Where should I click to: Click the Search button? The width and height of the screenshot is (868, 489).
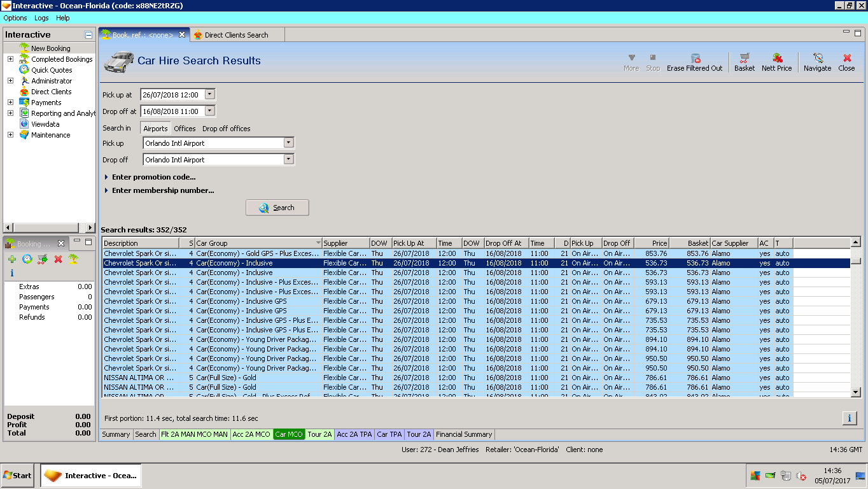pos(277,208)
